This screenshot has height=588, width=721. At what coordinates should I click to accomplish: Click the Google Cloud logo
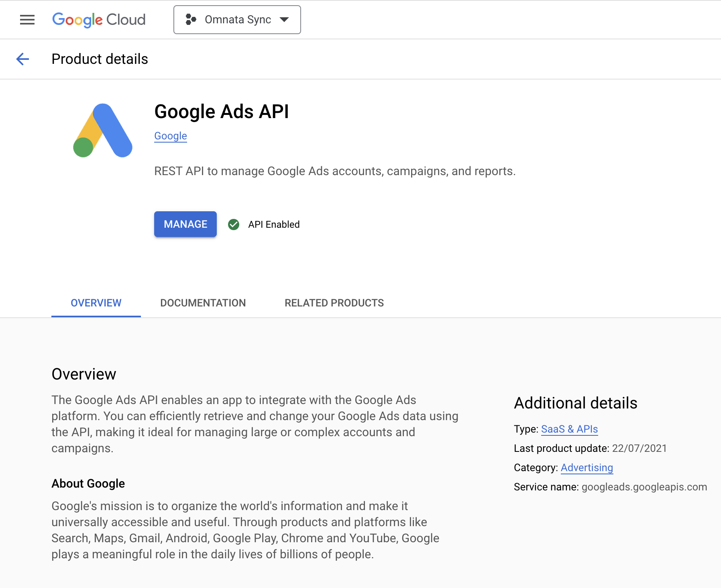pos(99,20)
